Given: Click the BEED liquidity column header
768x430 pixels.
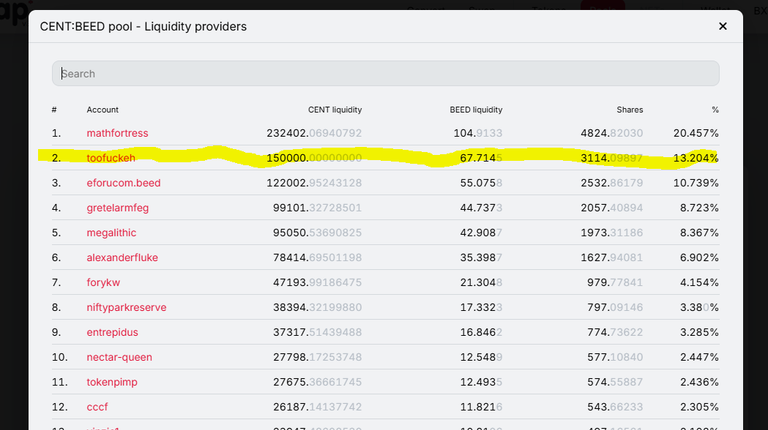Looking at the screenshot, I should point(476,110).
